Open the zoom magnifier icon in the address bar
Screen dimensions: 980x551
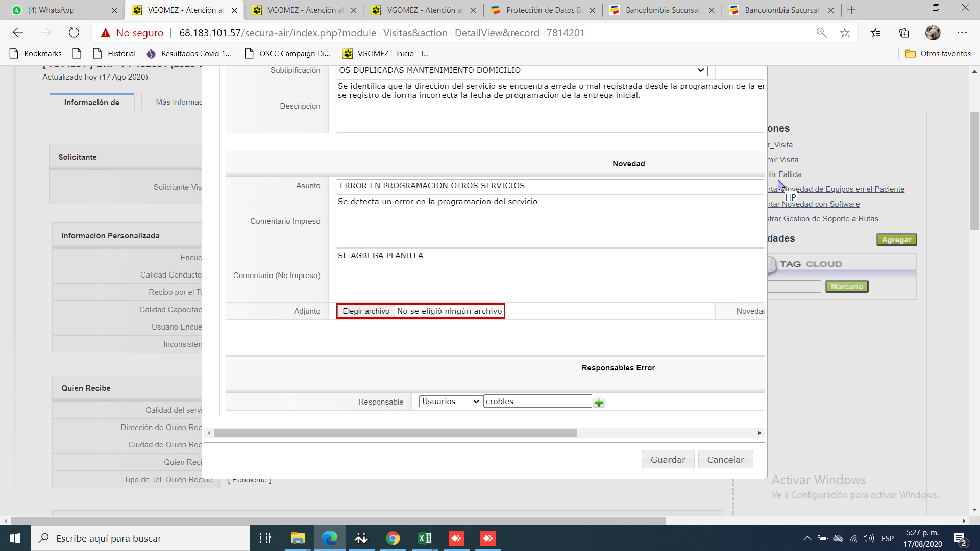821,33
